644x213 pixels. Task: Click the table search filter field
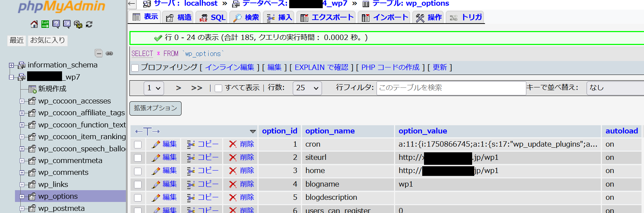(451, 88)
